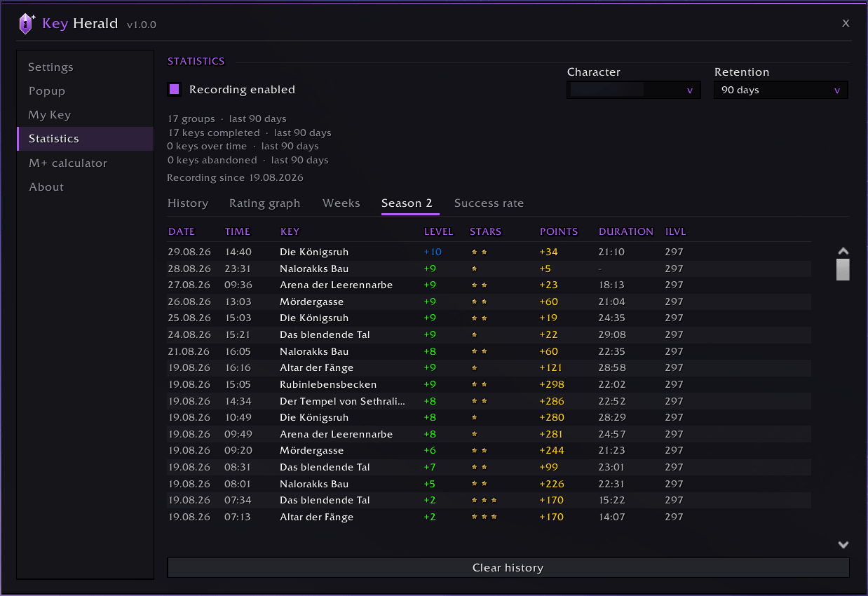Viewport: 868px width, 596px height.
Task: Click the single star on the Altar der Fänge +9 row
Action: 475,368
